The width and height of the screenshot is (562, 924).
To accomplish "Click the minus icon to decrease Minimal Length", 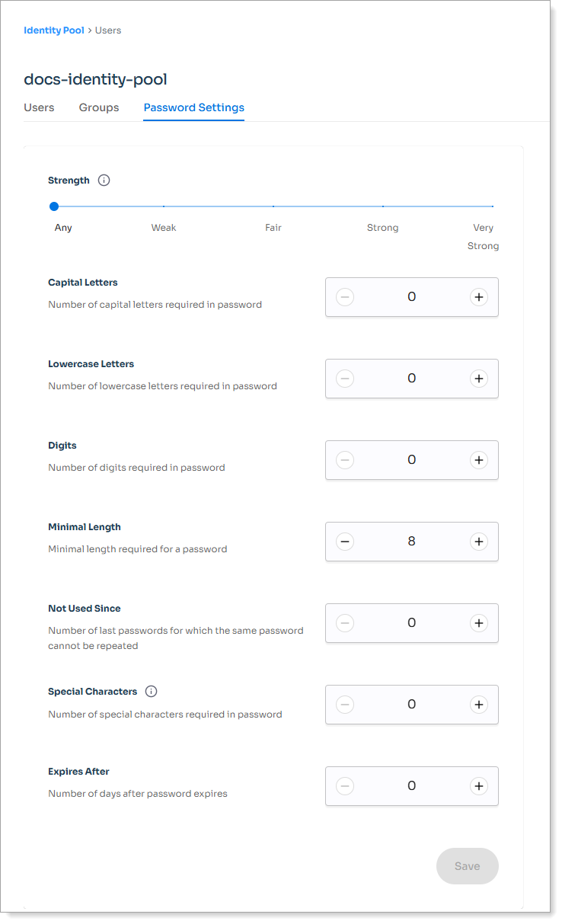I will pos(345,542).
